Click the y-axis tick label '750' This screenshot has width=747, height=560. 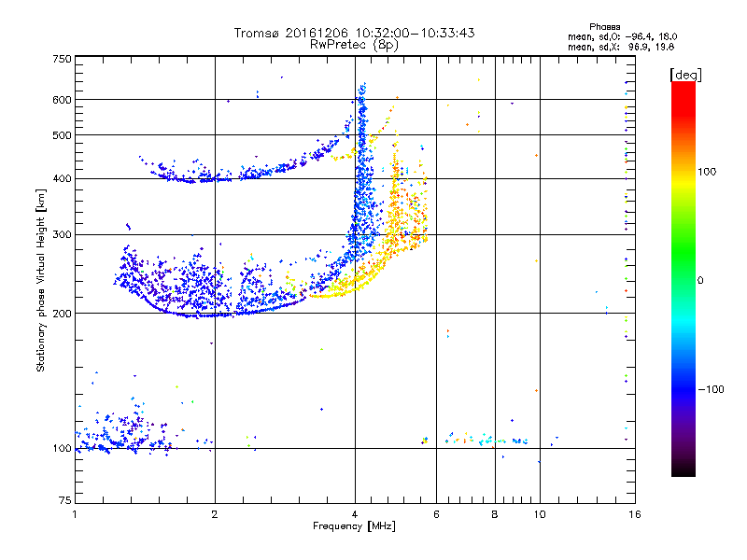(63, 59)
